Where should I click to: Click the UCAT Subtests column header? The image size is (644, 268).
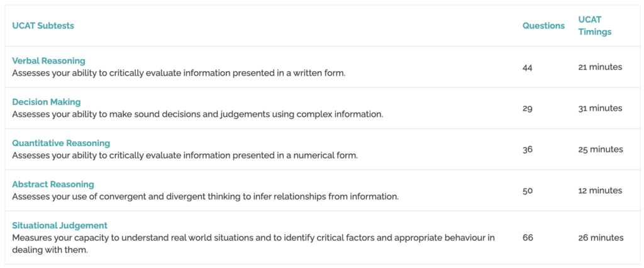point(43,26)
